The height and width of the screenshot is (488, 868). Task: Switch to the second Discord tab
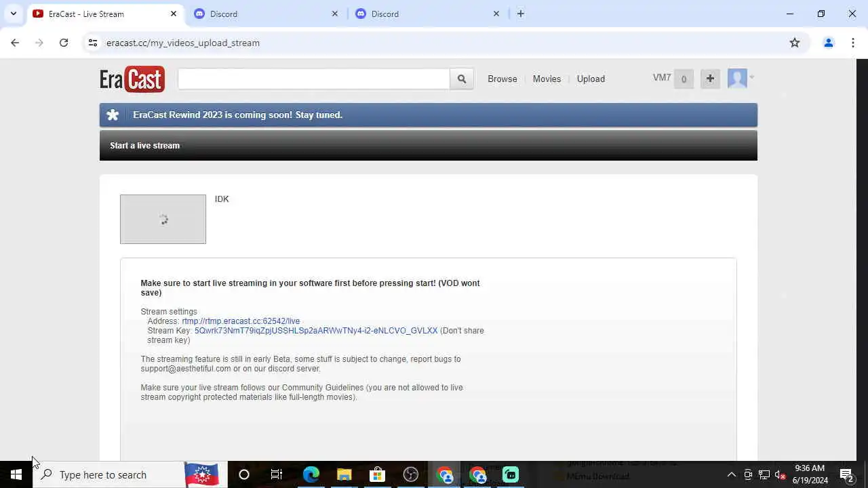[x=427, y=14]
